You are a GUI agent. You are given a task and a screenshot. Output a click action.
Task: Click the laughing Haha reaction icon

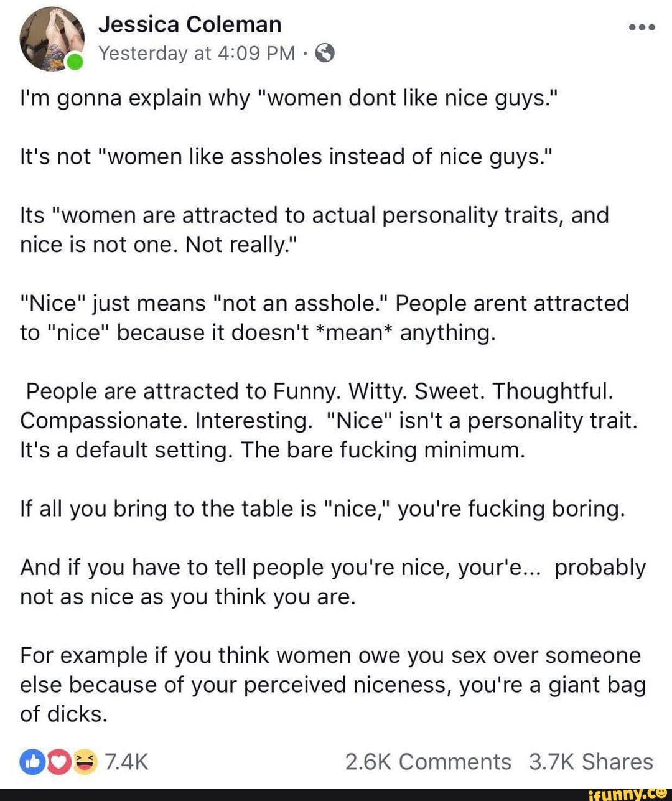coord(86,761)
